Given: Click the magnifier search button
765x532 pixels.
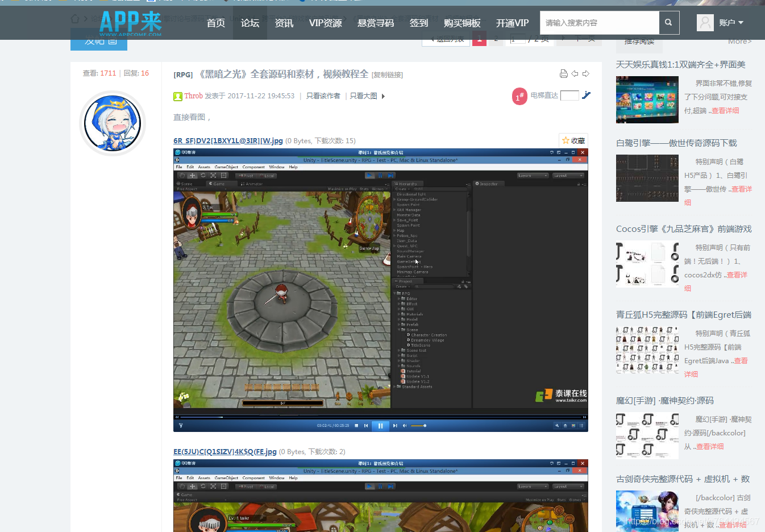Looking at the screenshot, I should [669, 23].
